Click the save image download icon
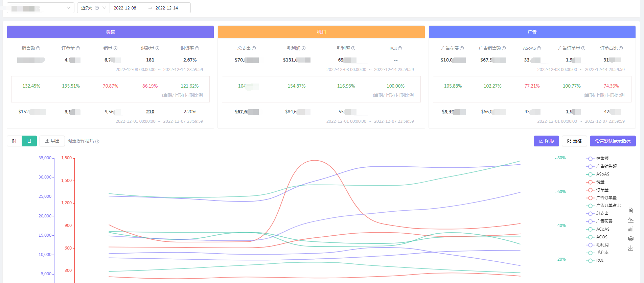This screenshot has height=283, width=644. pyautogui.click(x=630, y=248)
